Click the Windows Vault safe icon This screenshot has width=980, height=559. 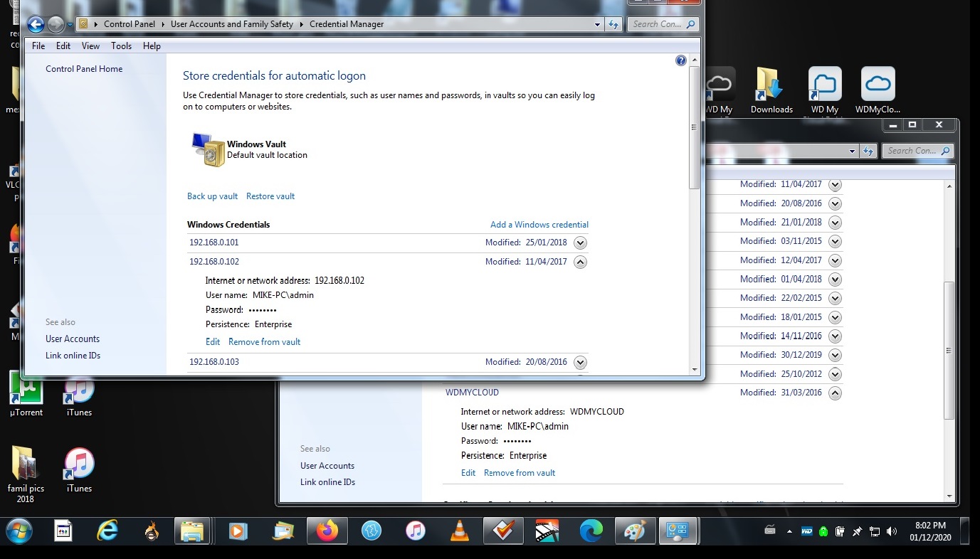tap(208, 149)
